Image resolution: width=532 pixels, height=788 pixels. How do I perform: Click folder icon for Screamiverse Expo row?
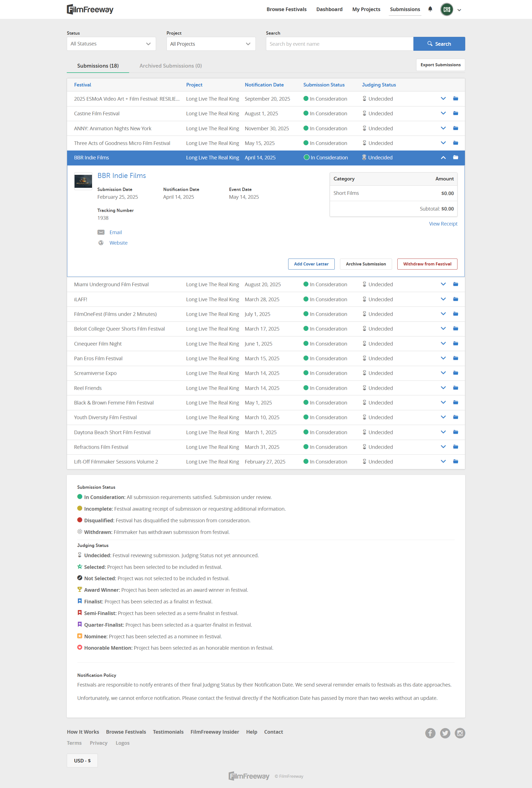click(455, 373)
